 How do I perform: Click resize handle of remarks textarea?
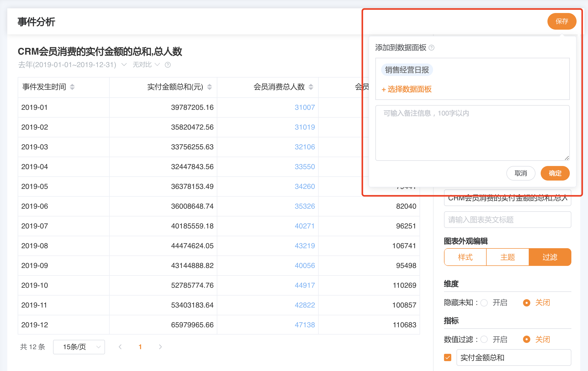coord(567,158)
